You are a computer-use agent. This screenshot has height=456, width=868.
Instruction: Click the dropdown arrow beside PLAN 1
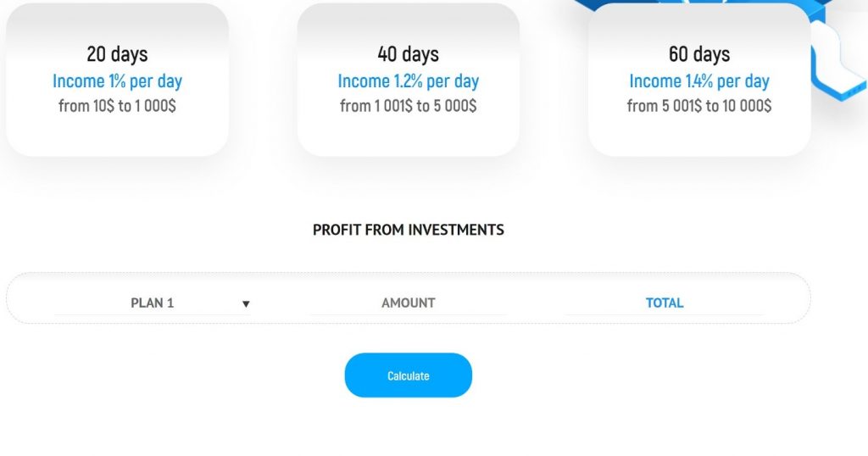(x=246, y=303)
